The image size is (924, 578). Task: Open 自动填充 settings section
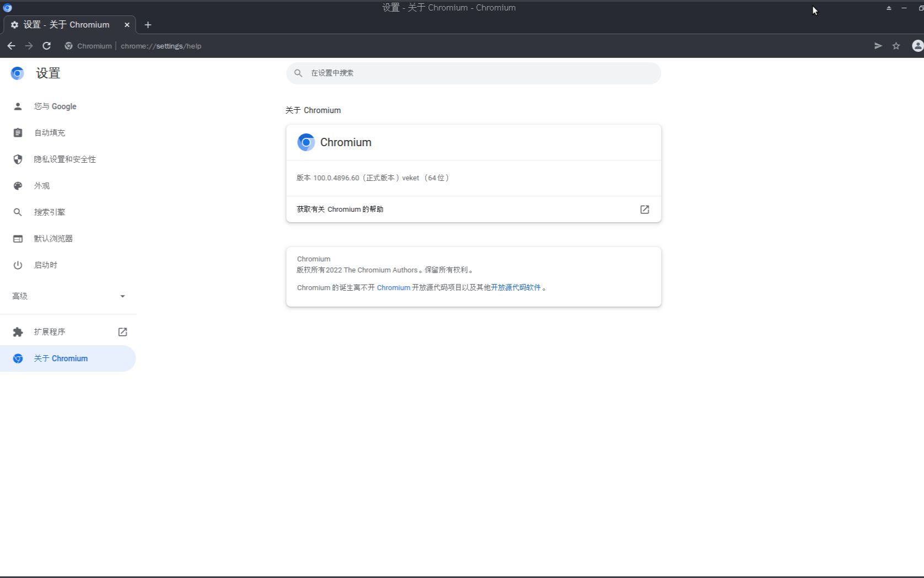pyautogui.click(x=68, y=133)
